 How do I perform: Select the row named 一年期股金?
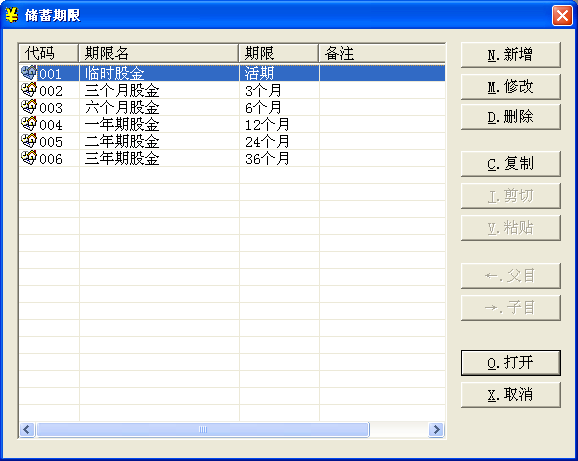tap(232, 124)
